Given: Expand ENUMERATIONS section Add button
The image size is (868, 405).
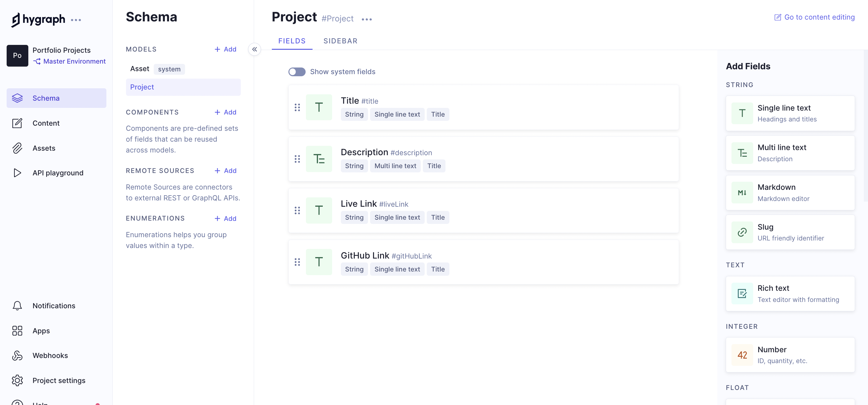Looking at the screenshot, I should [225, 218].
